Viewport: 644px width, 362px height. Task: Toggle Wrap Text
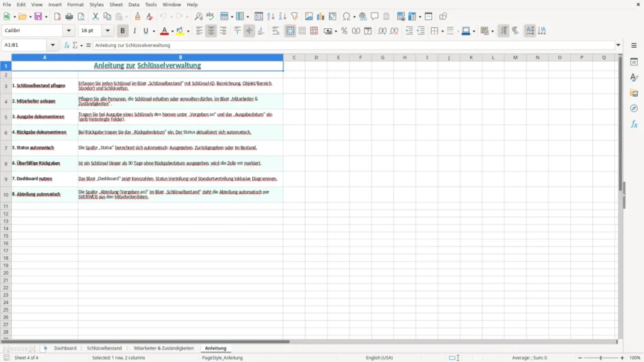[x=275, y=31]
